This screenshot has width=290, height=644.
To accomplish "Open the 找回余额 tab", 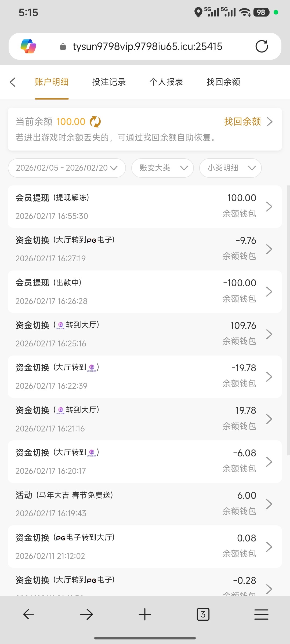I will click(x=223, y=82).
